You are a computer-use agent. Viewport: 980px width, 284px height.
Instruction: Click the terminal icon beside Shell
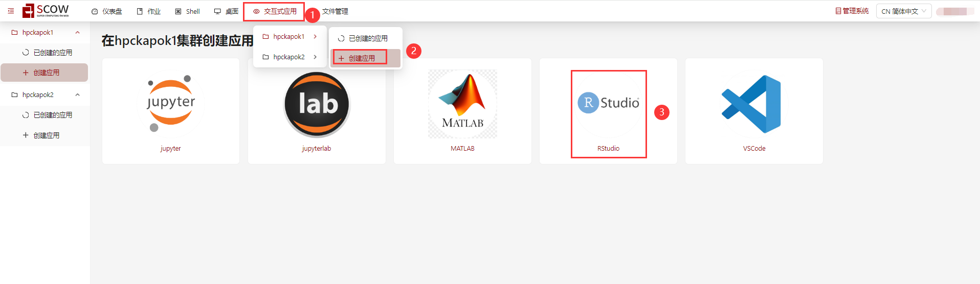pyautogui.click(x=178, y=11)
